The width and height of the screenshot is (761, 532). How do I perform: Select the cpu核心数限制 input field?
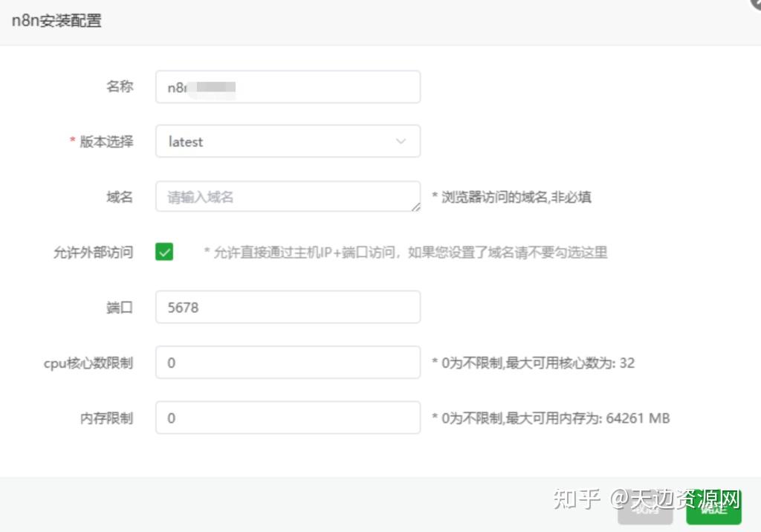(288, 362)
